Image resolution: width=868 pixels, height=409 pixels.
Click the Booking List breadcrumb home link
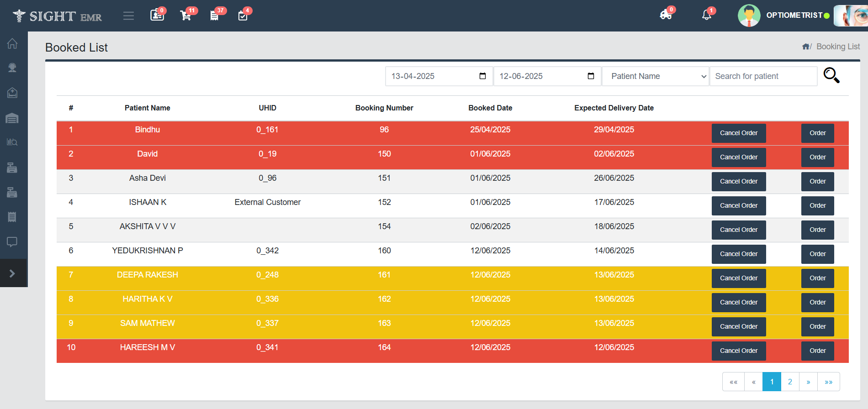[x=806, y=47]
